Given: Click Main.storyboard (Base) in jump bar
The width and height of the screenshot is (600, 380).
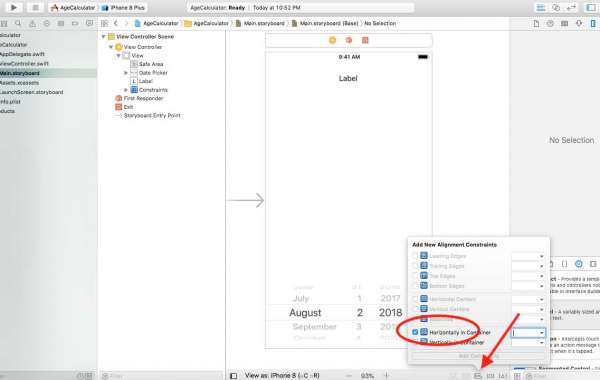Looking at the screenshot, I should [x=325, y=23].
